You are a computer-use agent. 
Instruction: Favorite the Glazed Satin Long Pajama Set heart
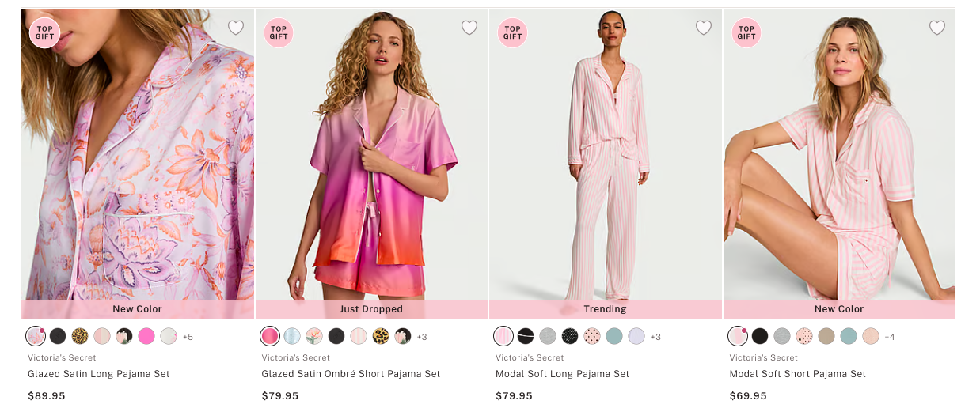(236, 28)
